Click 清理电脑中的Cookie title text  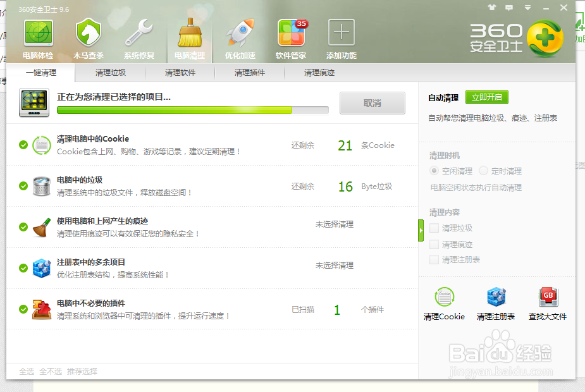(x=93, y=138)
